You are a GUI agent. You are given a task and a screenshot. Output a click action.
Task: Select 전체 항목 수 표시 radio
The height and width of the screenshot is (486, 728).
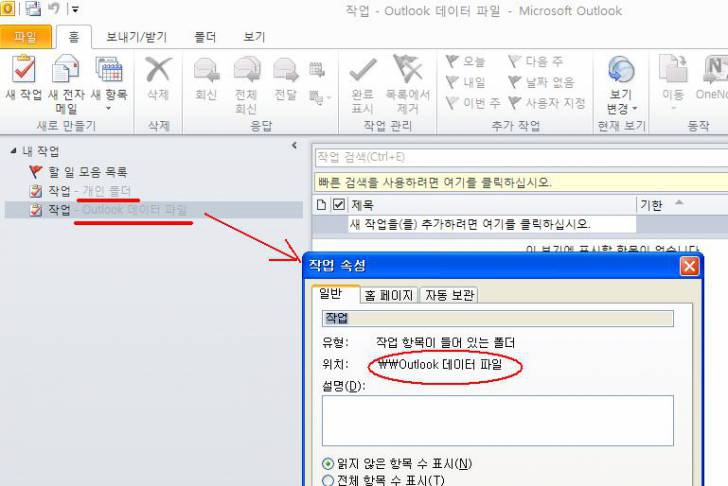[x=328, y=480]
